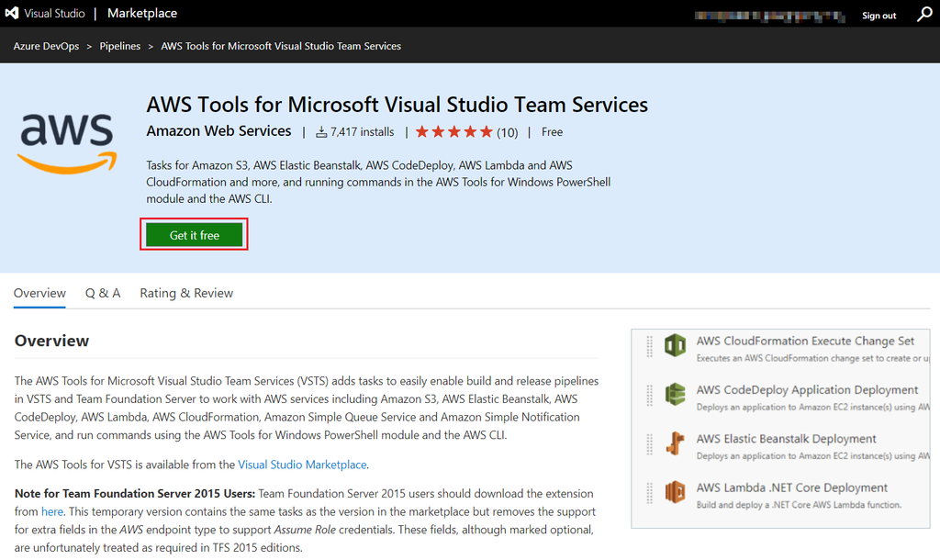940x560 pixels.
Task: Navigate to Pipelines breadcrumb
Action: (120, 46)
